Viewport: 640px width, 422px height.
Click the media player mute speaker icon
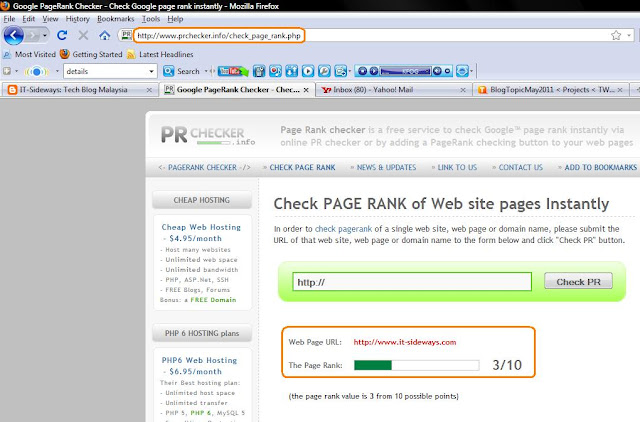pos(437,71)
